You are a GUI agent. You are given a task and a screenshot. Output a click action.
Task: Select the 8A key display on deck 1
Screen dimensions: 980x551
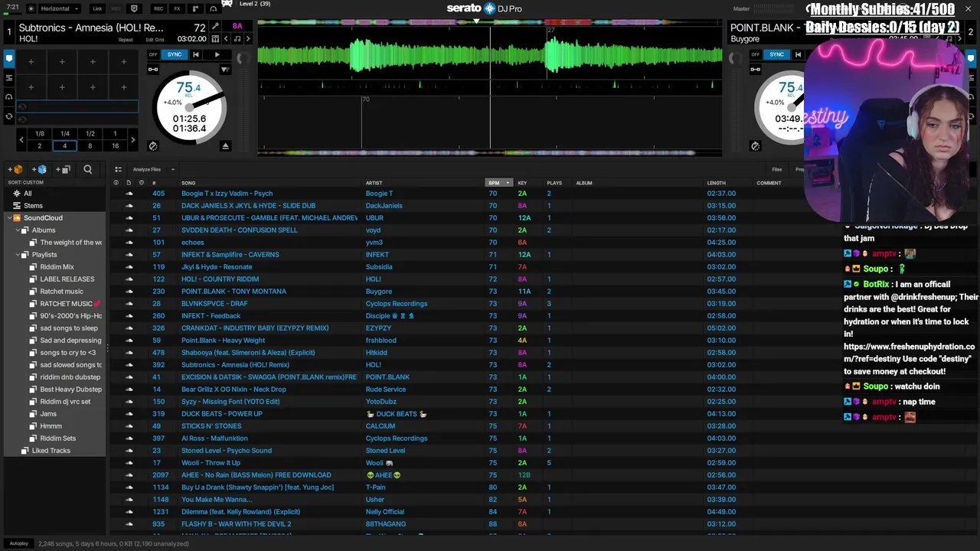click(x=237, y=26)
